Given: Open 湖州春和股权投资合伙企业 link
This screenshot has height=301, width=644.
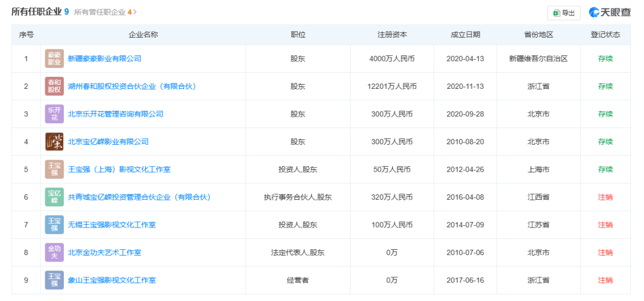Looking at the screenshot, I should point(132,86).
